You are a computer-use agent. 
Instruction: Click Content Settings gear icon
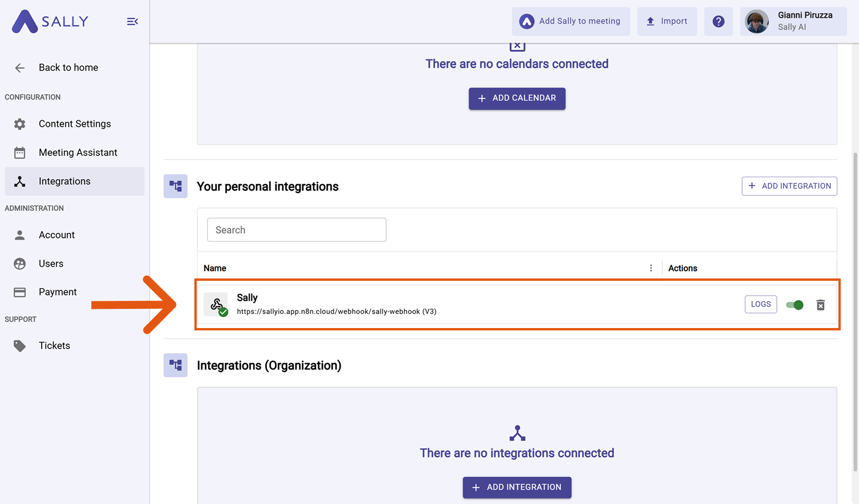click(x=20, y=124)
